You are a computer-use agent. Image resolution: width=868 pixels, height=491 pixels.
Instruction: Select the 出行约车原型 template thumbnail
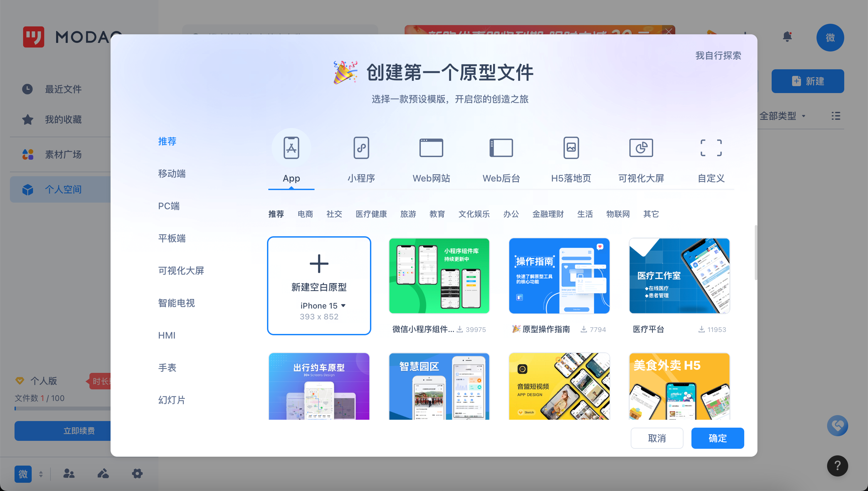click(x=319, y=386)
